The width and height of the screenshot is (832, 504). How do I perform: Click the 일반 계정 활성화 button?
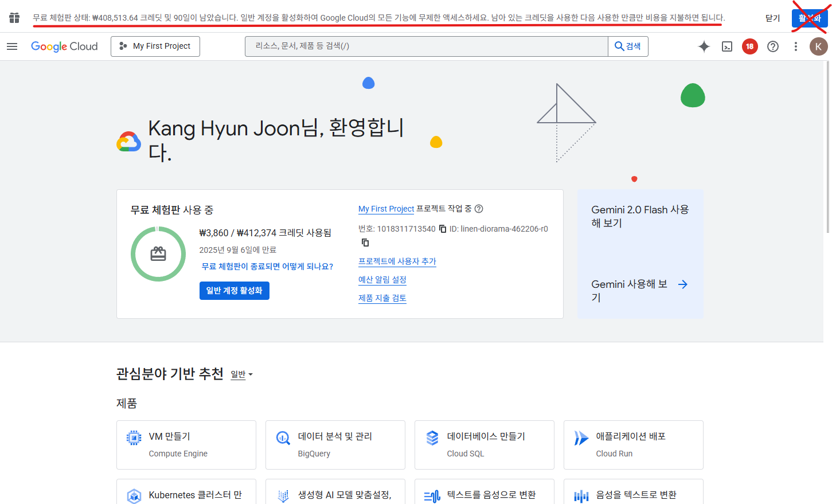(235, 291)
